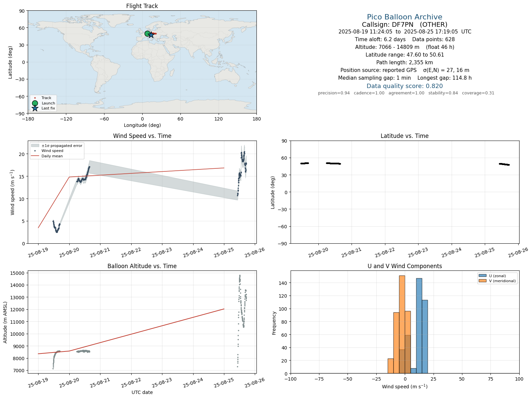Click the red Track dot in the map legend
Screen dimensions: 532x398
[x=35, y=98]
